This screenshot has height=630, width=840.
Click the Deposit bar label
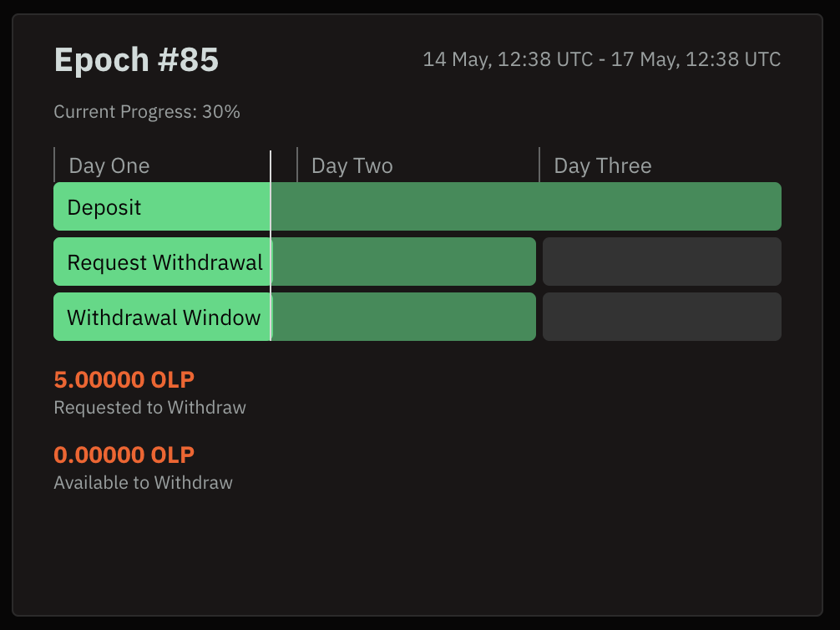[x=104, y=207]
